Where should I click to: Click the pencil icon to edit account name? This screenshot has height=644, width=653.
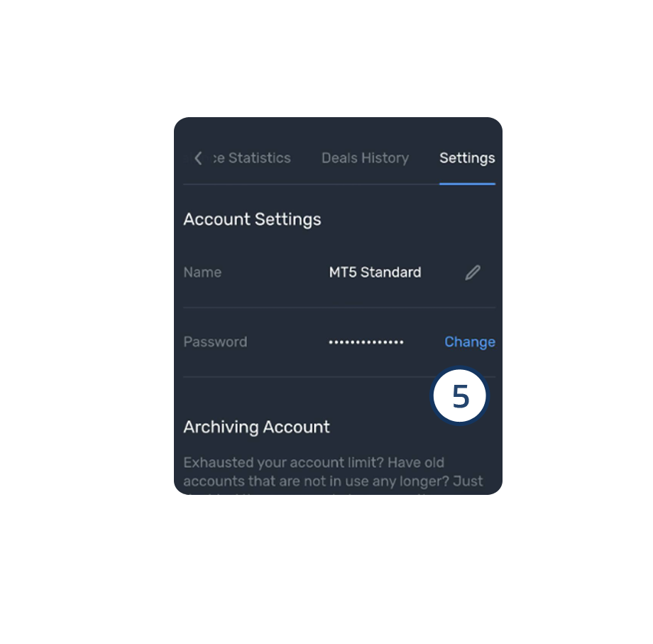pos(473,273)
